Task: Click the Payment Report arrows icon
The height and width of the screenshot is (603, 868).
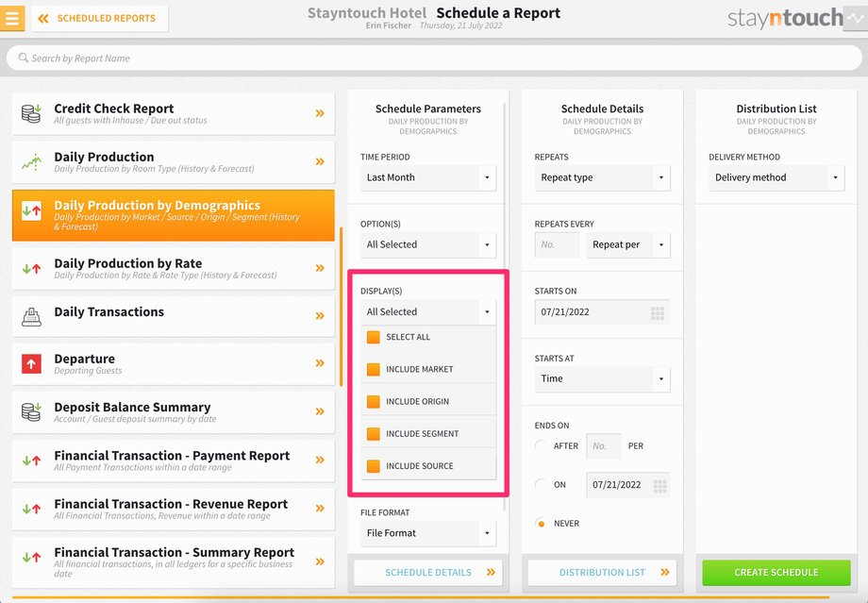Action: tap(31, 461)
